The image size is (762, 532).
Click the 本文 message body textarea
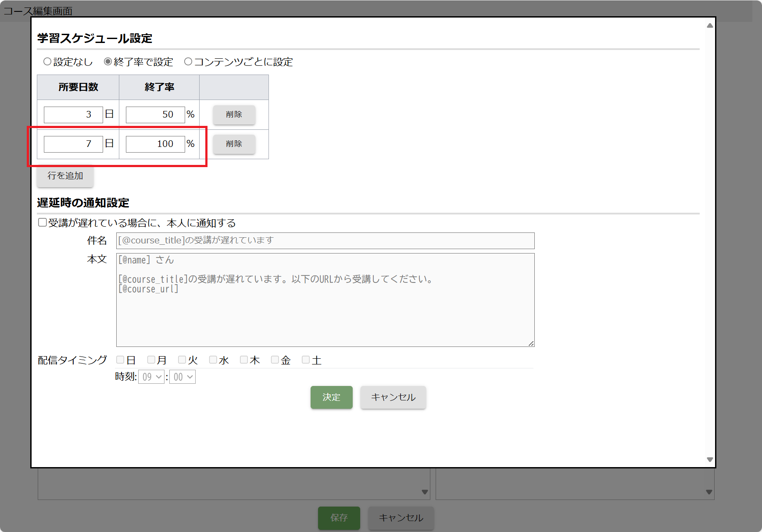(x=325, y=300)
